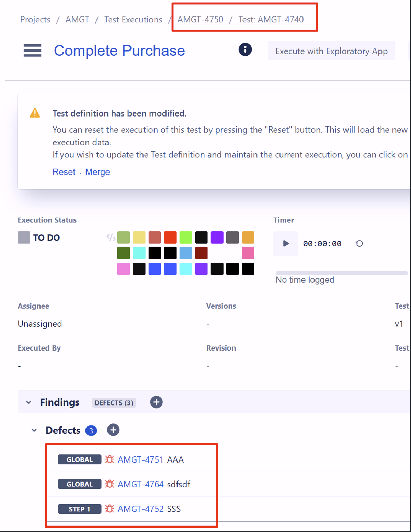Click the Reset link in warning
The image size is (411, 532).
point(64,172)
